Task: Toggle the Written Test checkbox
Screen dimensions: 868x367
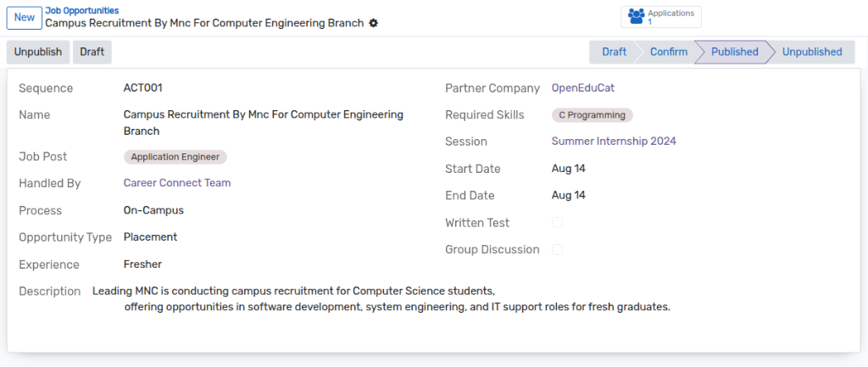Action: pos(557,223)
